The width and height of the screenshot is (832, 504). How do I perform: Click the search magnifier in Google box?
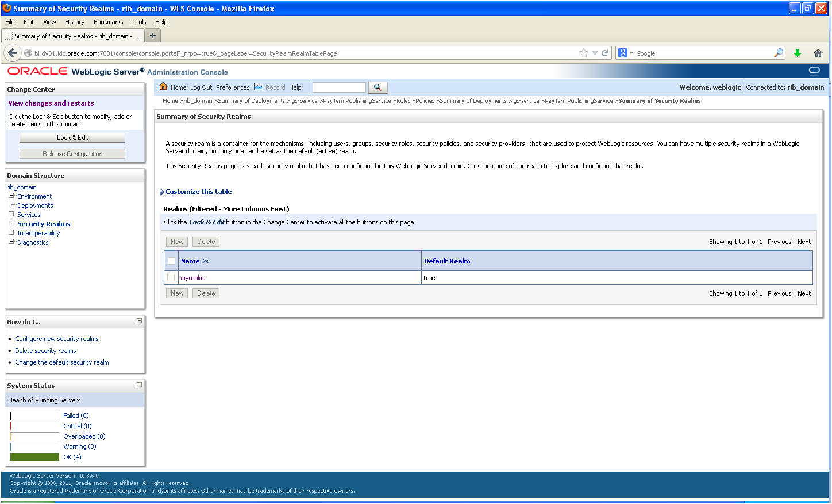tap(779, 53)
